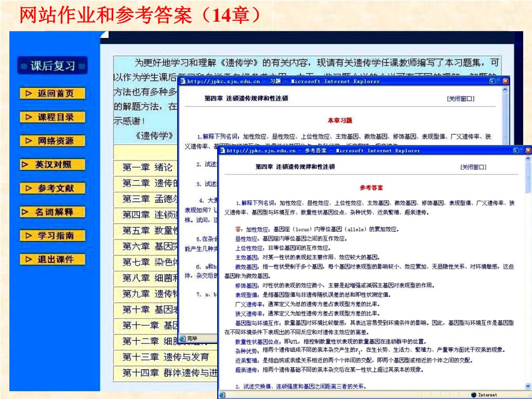Open 返回首页 in the sidebar
The width and height of the screenshot is (532, 399).
(52, 94)
